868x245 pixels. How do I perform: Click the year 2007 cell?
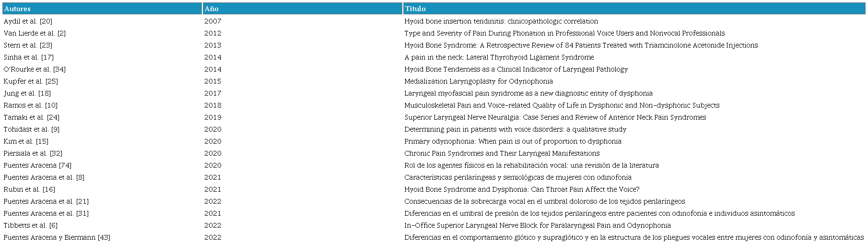coord(212,21)
